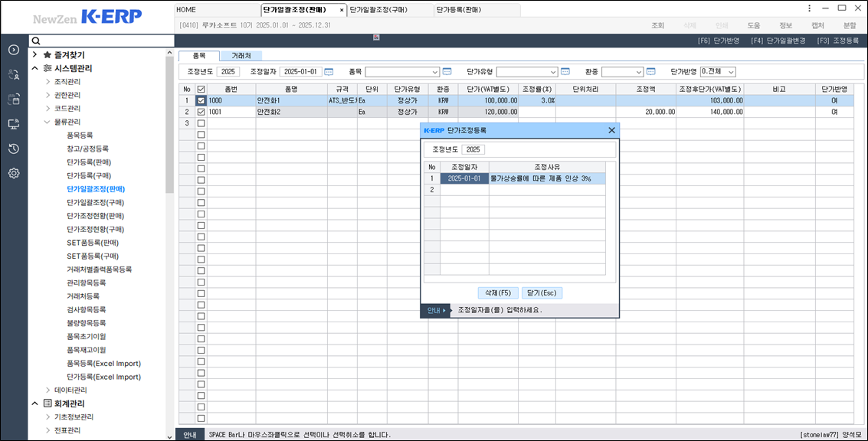Open calendar picker next to 조정일자 field
This screenshot has width=868, height=441.
pyautogui.click(x=329, y=72)
